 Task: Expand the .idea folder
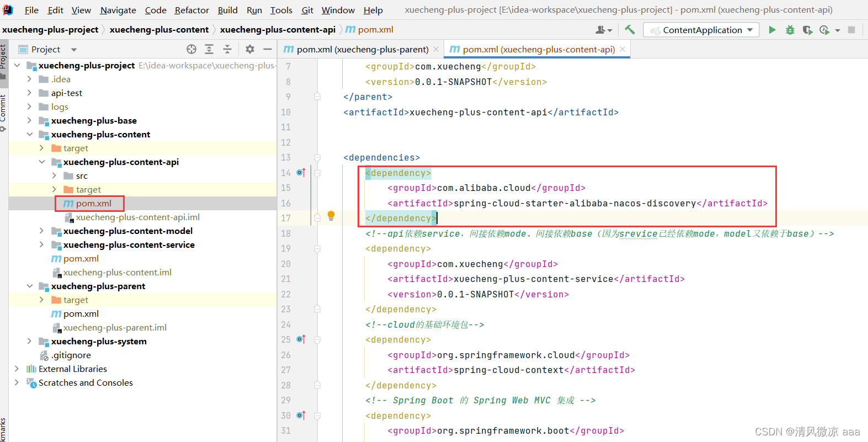pos(29,79)
